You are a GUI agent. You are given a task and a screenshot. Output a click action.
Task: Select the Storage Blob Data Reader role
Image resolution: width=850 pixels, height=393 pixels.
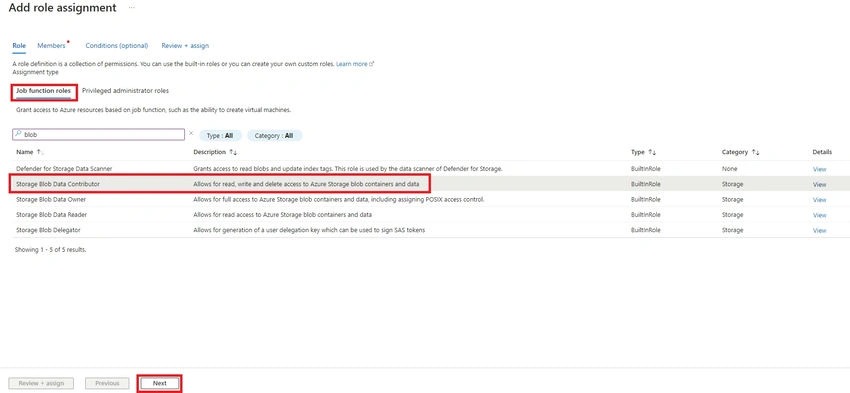pyautogui.click(x=431, y=215)
